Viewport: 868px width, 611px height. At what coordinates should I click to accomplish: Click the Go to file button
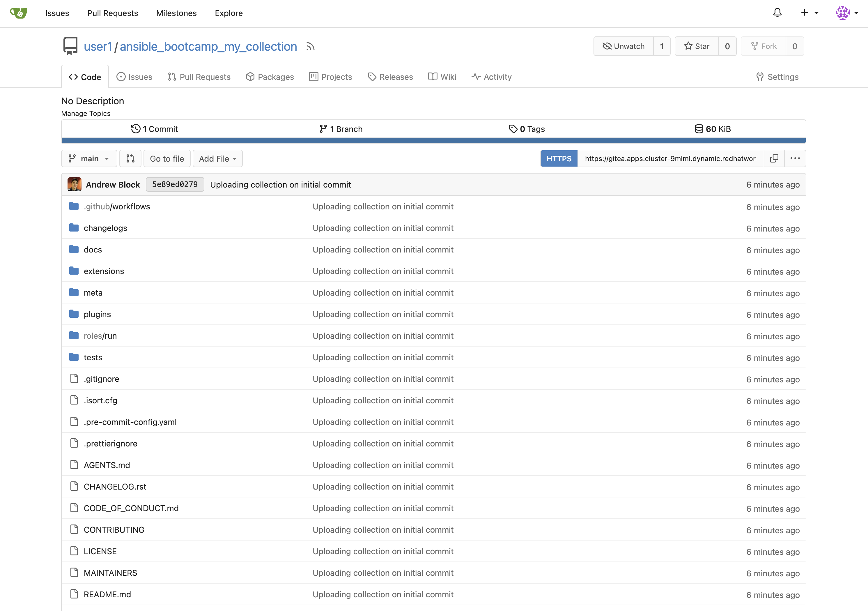pyautogui.click(x=167, y=158)
